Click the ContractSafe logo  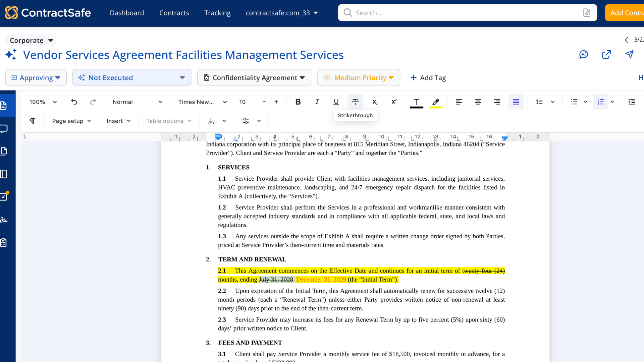click(48, 13)
